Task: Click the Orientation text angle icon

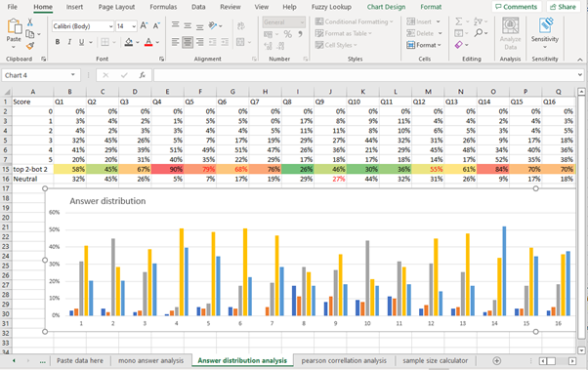Action: coord(213,25)
